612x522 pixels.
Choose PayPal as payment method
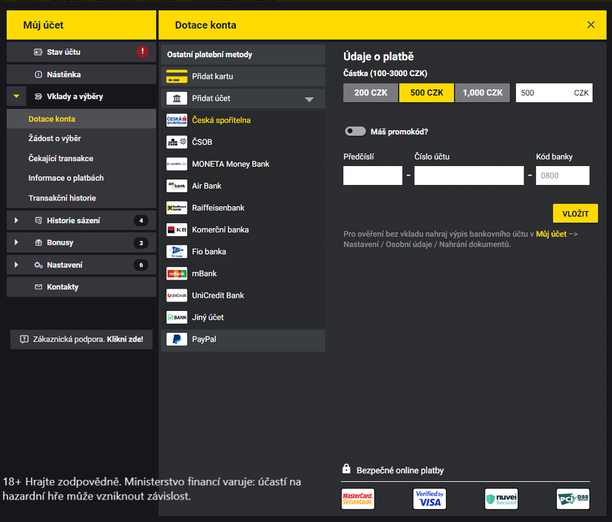(x=243, y=339)
